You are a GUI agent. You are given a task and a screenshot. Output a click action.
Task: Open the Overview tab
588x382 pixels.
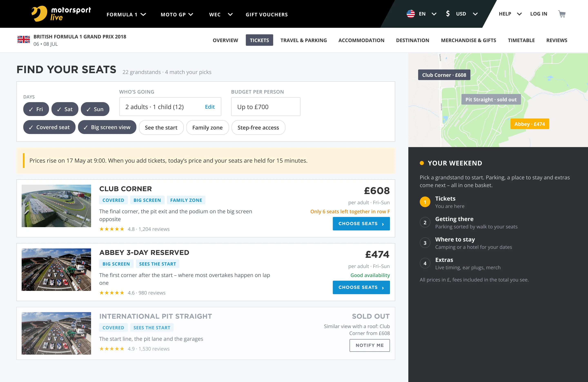(x=225, y=40)
